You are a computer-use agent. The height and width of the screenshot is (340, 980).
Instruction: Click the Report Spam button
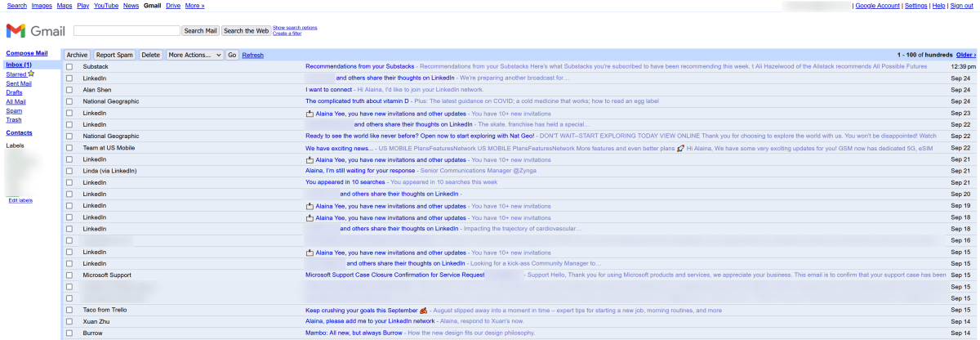tap(114, 55)
